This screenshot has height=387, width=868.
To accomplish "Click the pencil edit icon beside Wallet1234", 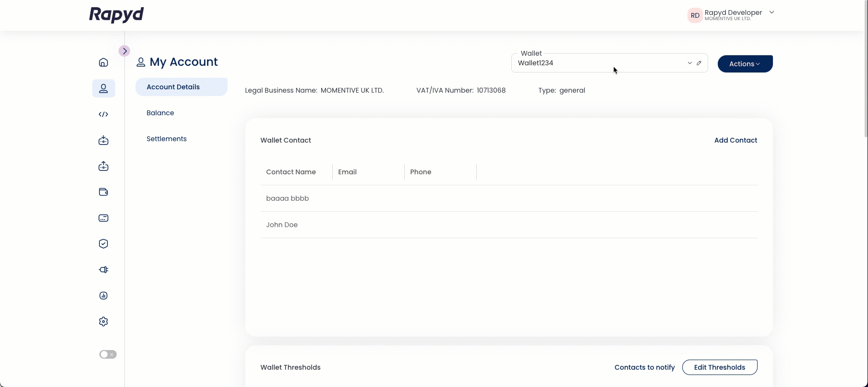I will [x=699, y=63].
